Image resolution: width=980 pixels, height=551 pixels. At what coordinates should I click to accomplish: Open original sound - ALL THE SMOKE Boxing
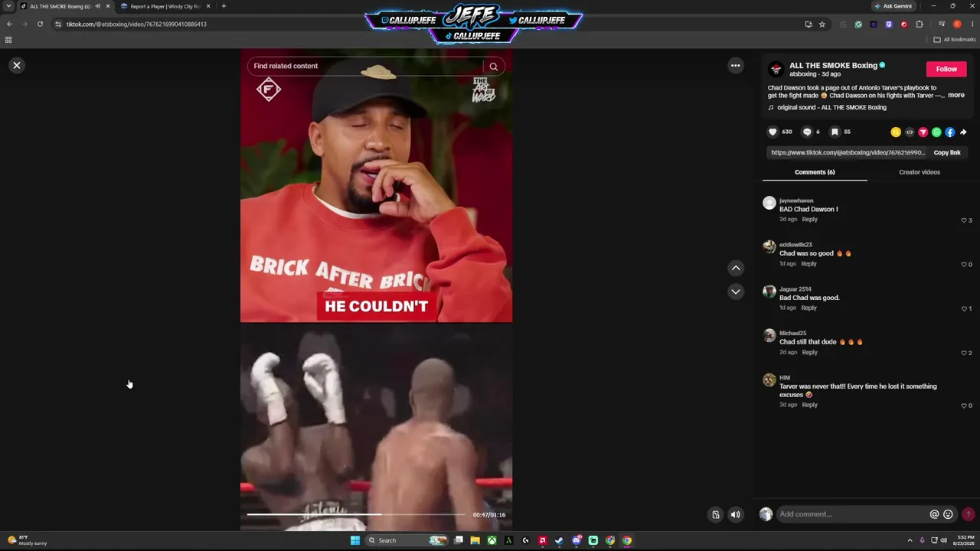(831, 107)
